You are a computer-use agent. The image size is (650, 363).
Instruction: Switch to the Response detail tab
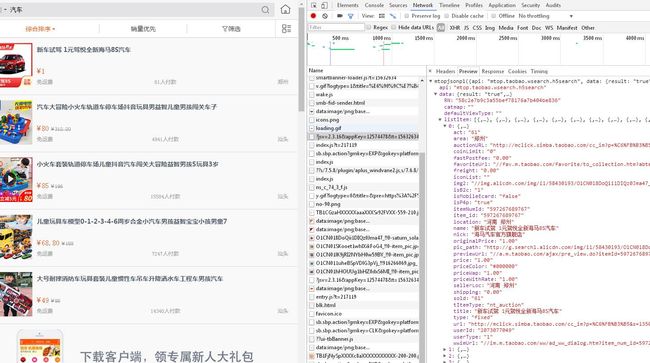coord(492,71)
